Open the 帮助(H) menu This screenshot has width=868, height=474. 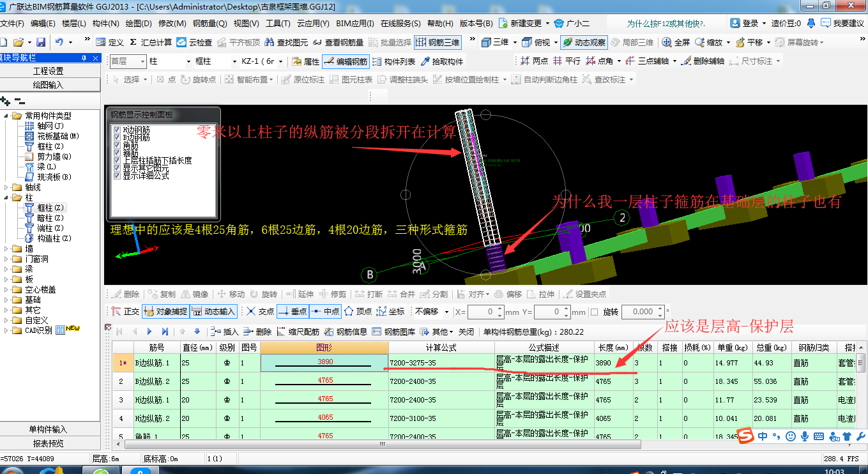click(440, 23)
